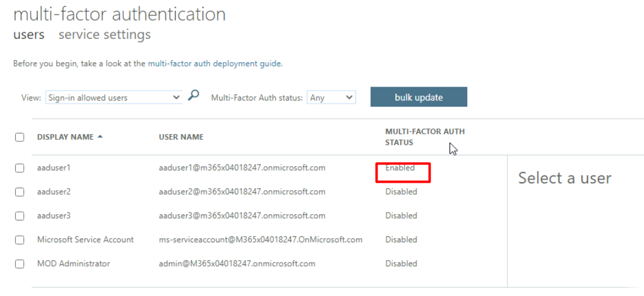Select the MOD Administrator display name
This screenshot has height=296, width=644.
coord(74,264)
